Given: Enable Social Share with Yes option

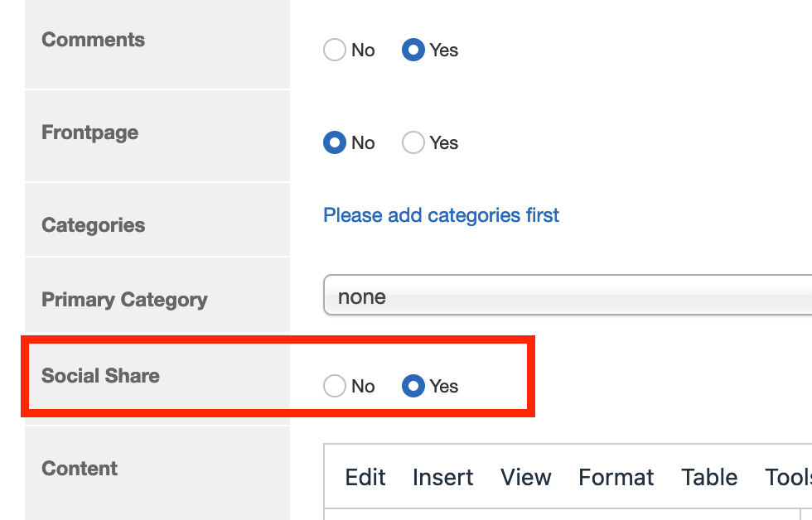Looking at the screenshot, I should [413, 387].
